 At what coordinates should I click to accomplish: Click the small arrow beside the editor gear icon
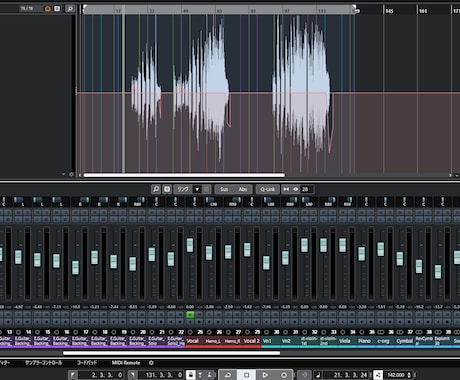63,174
